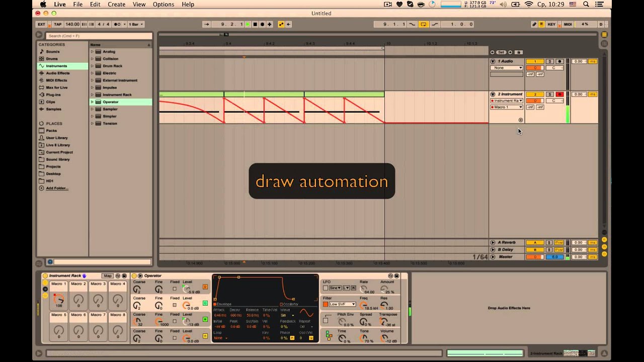Expand the Sampler folder

[92, 109]
